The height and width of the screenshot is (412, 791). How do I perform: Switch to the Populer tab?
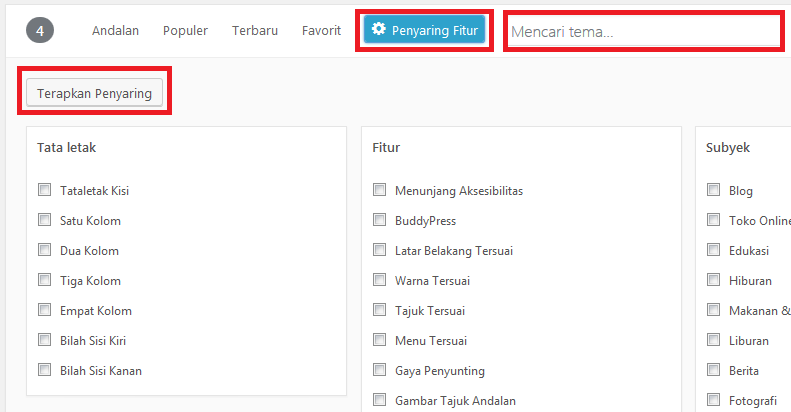pos(185,31)
